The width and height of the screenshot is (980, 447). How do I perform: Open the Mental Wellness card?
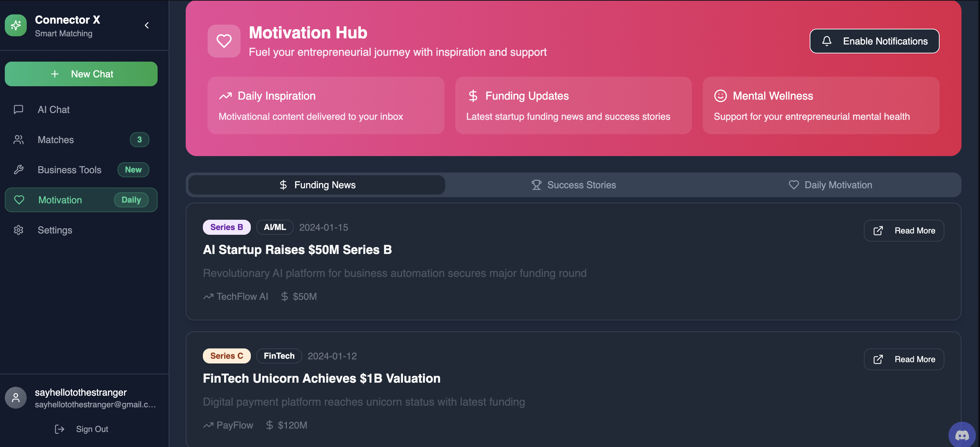click(821, 105)
